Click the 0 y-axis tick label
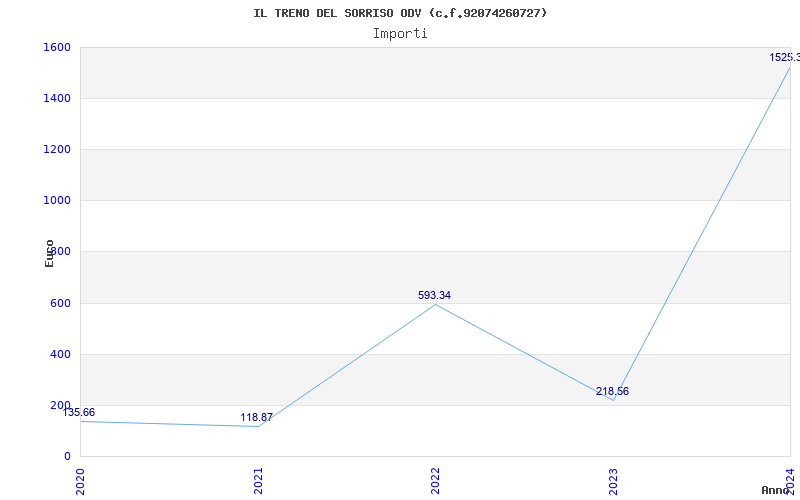The image size is (800, 500). tap(67, 456)
